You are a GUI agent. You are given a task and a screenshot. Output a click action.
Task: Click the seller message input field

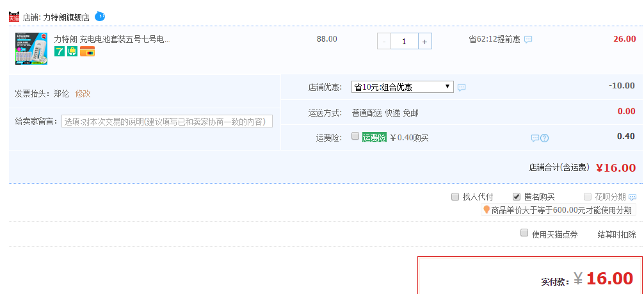[x=167, y=122]
